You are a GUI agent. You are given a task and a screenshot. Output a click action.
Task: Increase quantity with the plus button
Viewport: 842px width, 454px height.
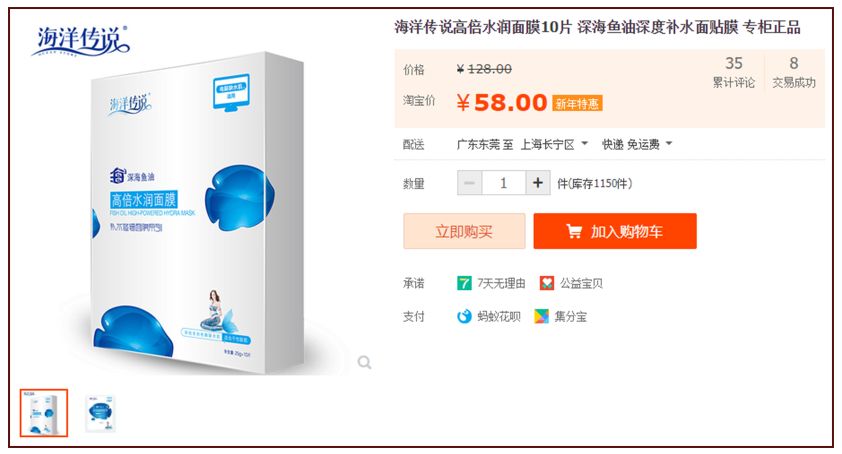[538, 183]
